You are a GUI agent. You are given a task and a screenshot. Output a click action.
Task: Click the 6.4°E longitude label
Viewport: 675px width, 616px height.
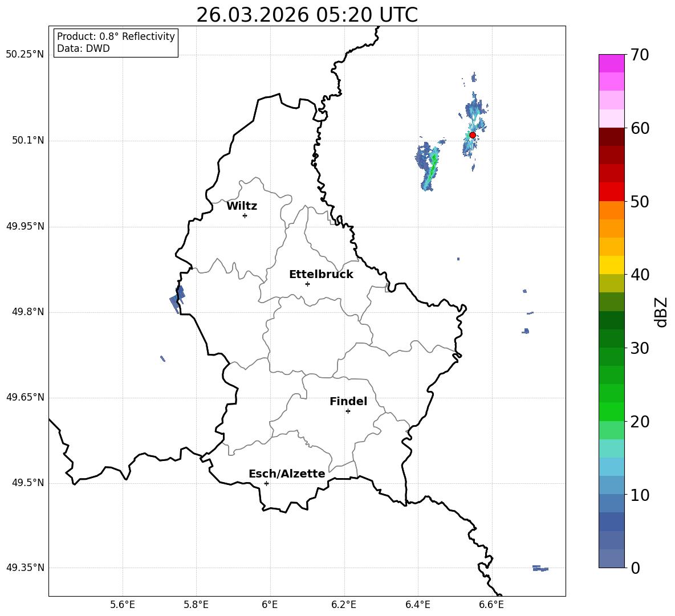(x=417, y=605)
